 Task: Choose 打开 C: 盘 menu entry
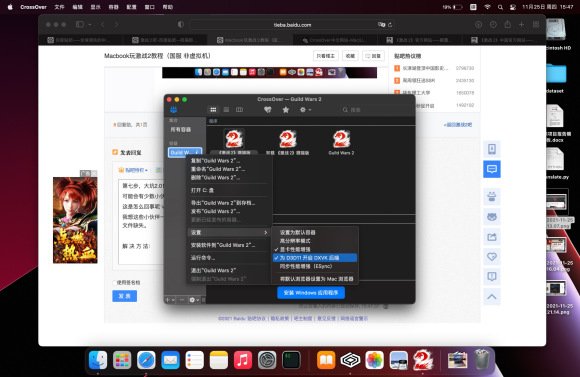pos(228,190)
